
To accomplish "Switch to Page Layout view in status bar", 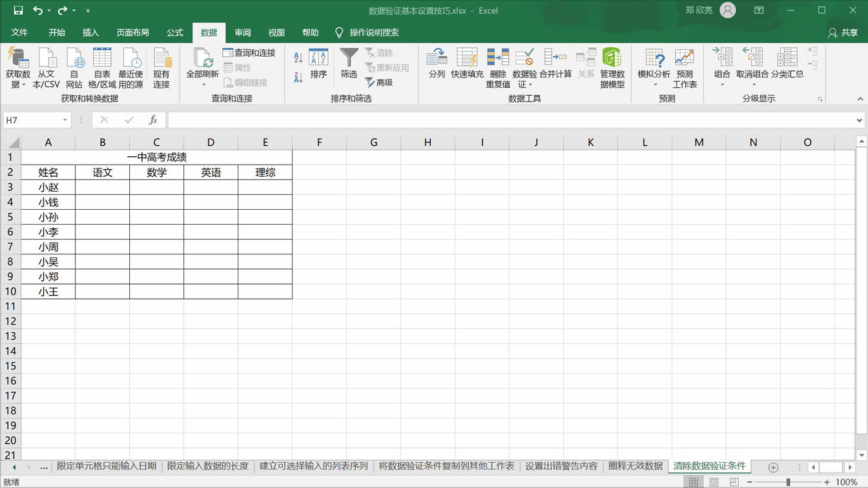I will click(713, 481).
